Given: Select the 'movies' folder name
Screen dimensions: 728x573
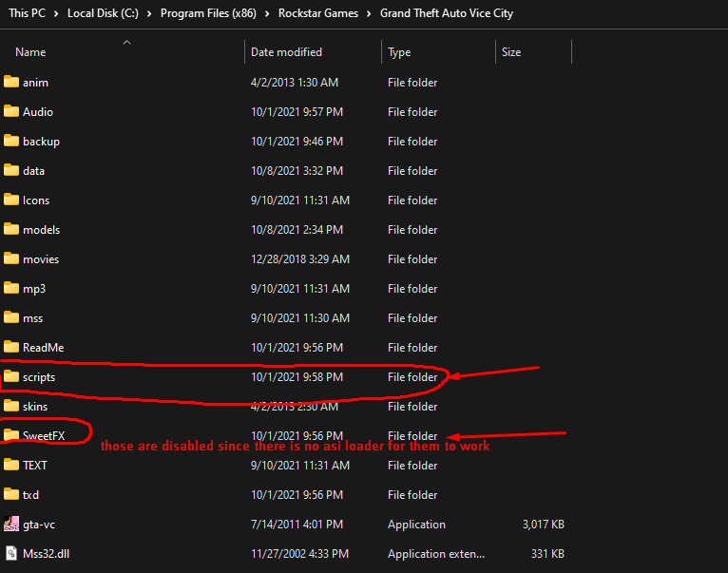Looking at the screenshot, I should coord(41,259).
